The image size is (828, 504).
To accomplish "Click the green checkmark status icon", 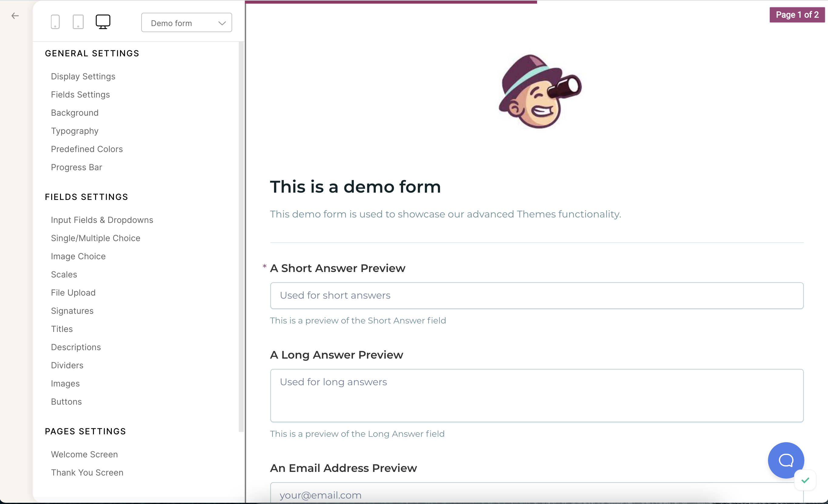I will [x=805, y=480].
